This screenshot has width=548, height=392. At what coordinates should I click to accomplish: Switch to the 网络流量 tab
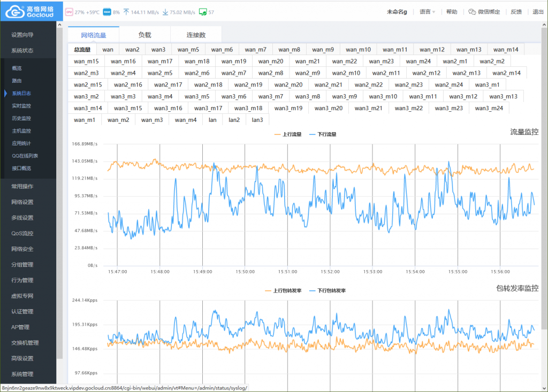tap(93, 35)
